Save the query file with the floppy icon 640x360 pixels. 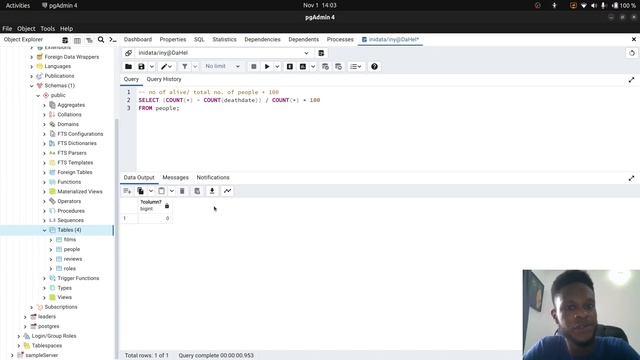[141, 67]
